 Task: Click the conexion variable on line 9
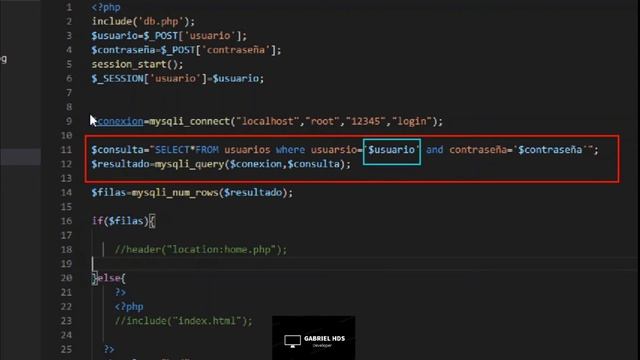[x=120, y=121]
